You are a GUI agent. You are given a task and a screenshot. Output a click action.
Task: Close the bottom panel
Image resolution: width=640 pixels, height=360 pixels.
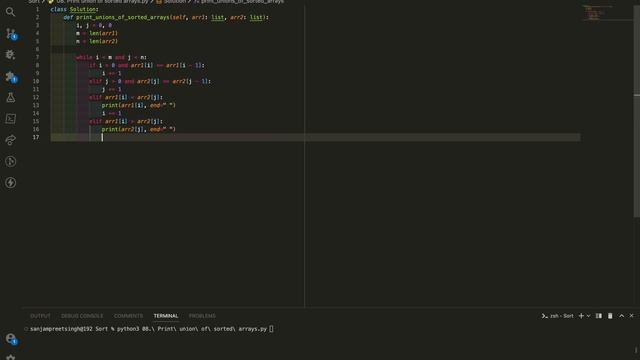click(x=631, y=316)
